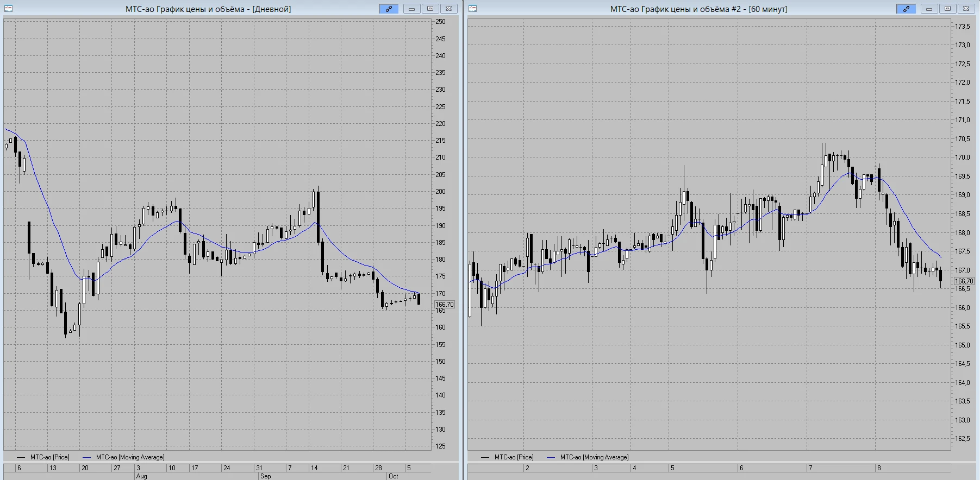980x480 pixels.
Task: Click the 125 price level on the Дневной price axis
Action: [x=440, y=446]
